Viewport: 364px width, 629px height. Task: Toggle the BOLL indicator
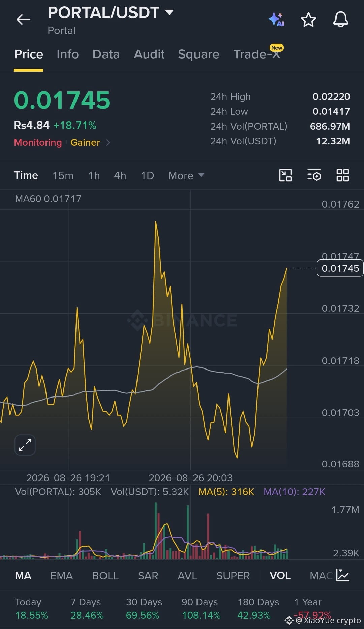coord(105,576)
